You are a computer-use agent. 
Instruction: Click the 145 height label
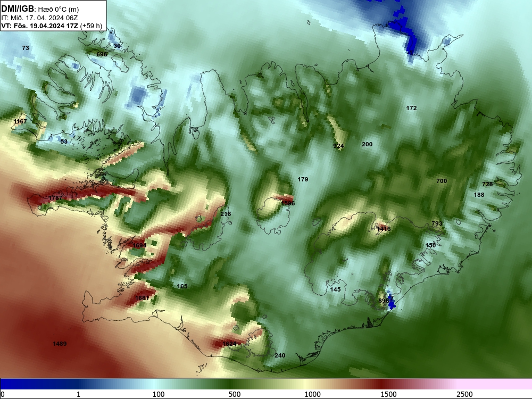click(x=335, y=289)
